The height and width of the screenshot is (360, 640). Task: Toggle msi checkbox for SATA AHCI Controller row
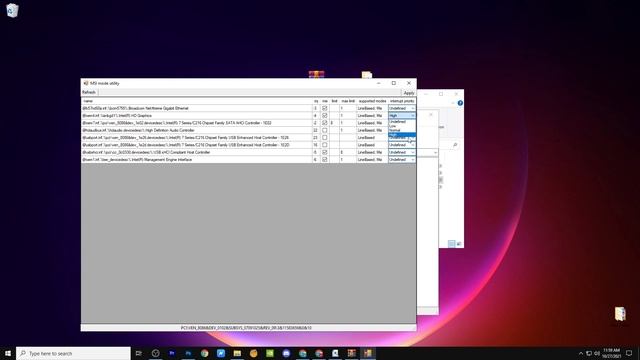[324, 123]
